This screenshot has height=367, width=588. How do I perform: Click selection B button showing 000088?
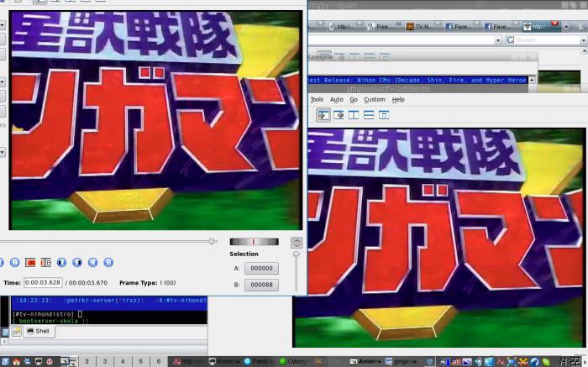coord(261,285)
